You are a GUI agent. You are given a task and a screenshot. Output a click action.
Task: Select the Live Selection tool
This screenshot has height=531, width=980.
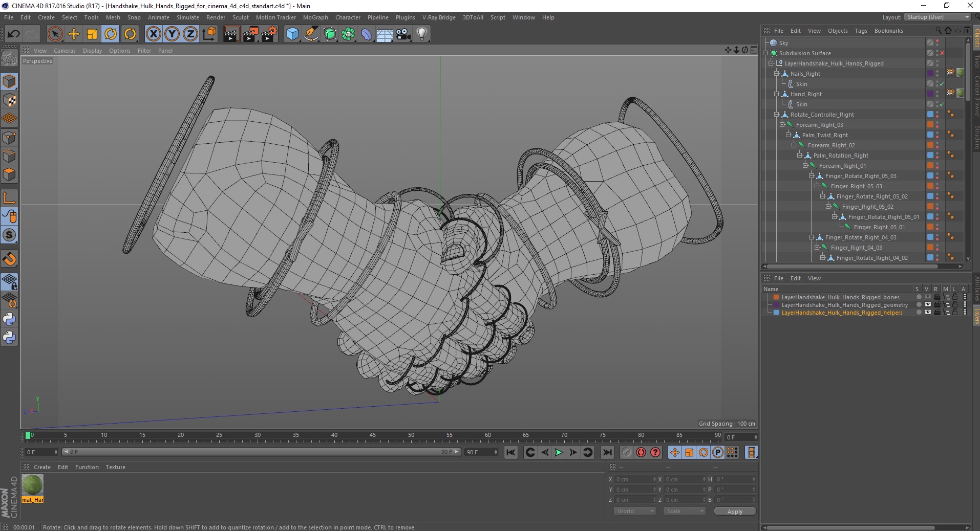(x=55, y=34)
